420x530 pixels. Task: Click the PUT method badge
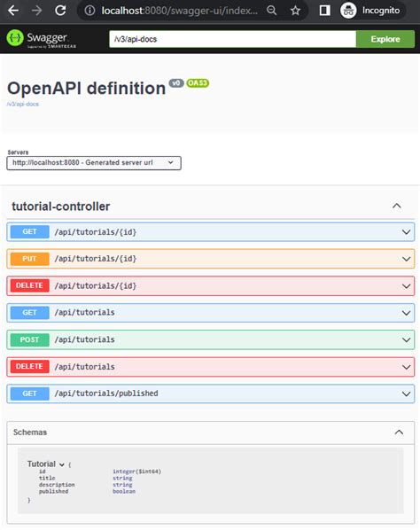(x=30, y=259)
